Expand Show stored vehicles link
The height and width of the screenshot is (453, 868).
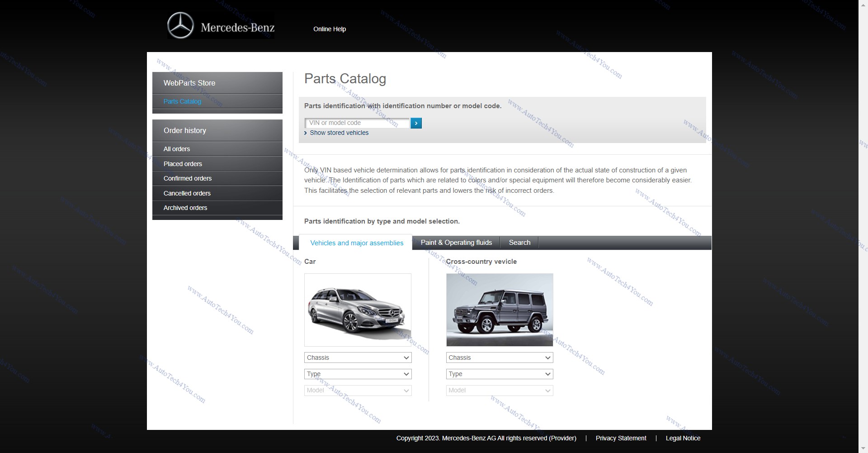tap(339, 133)
